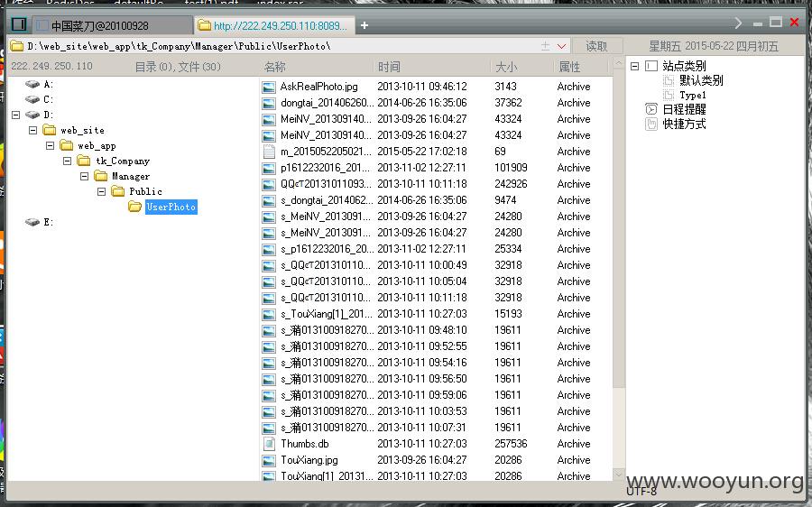Click the size value 101909
Image resolution: width=812 pixels, height=507 pixels.
click(x=511, y=168)
